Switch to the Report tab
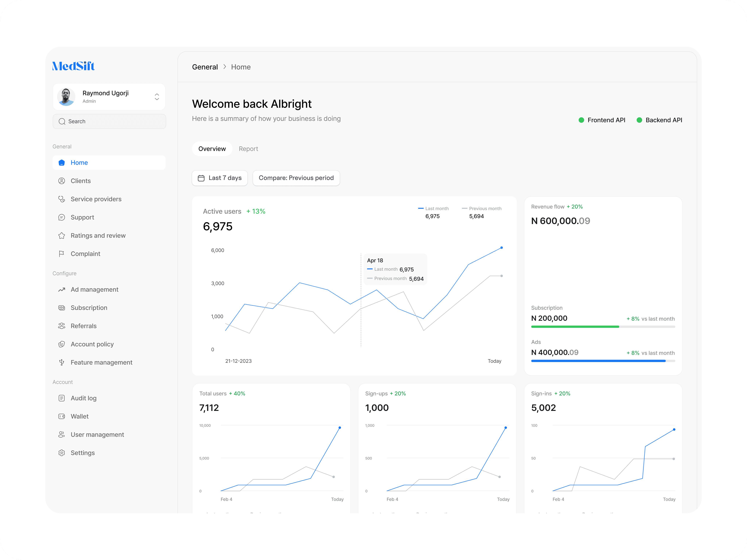The height and width of the screenshot is (560, 747). [248, 149]
